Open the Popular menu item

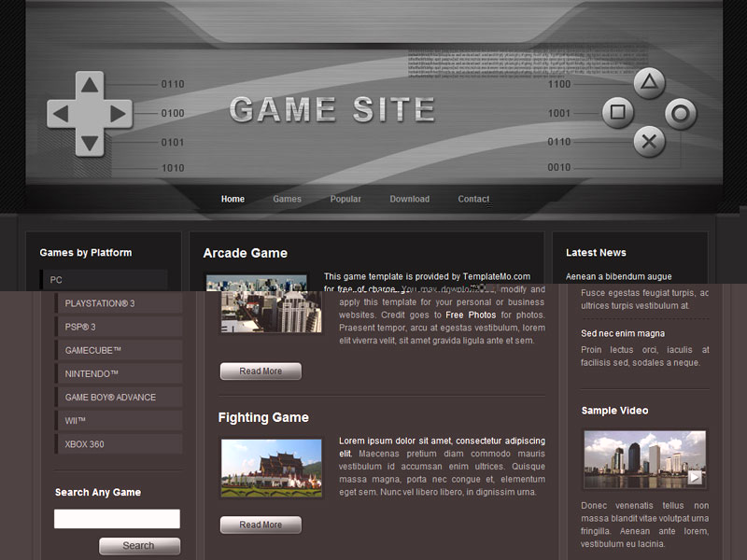pyautogui.click(x=345, y=199)
